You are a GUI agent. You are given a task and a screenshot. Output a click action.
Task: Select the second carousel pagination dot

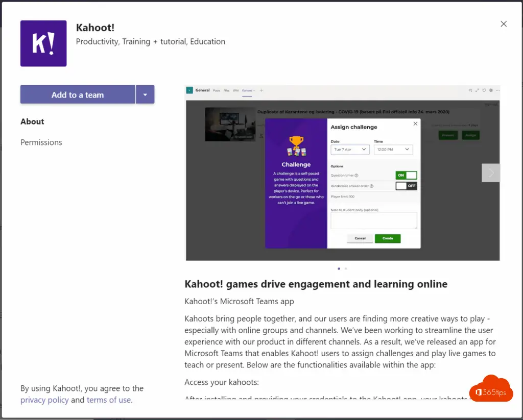[x=346, y=268]
